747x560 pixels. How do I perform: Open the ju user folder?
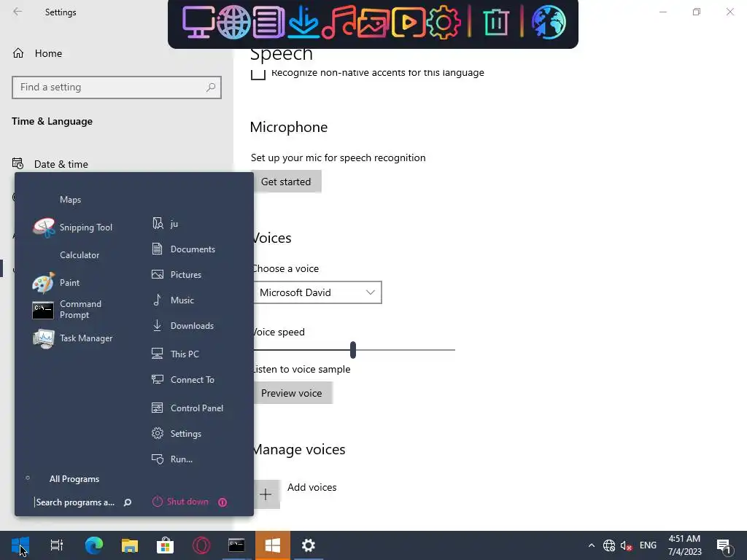point(165,223)
